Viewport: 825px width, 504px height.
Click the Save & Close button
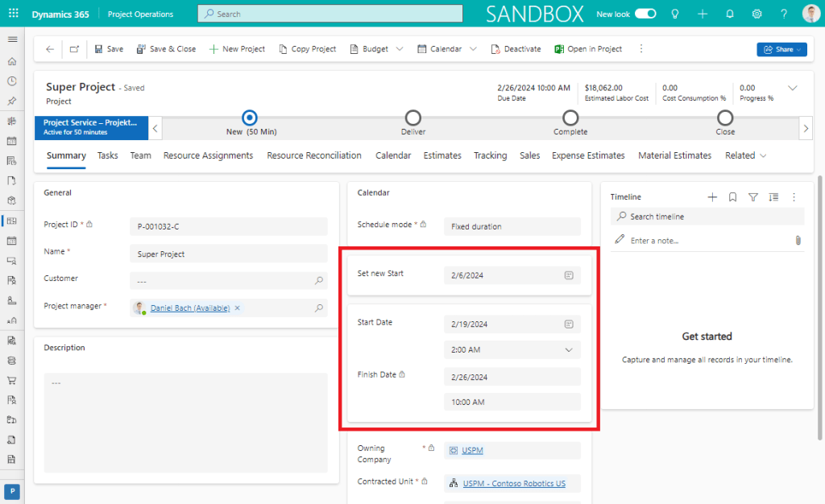166,49
